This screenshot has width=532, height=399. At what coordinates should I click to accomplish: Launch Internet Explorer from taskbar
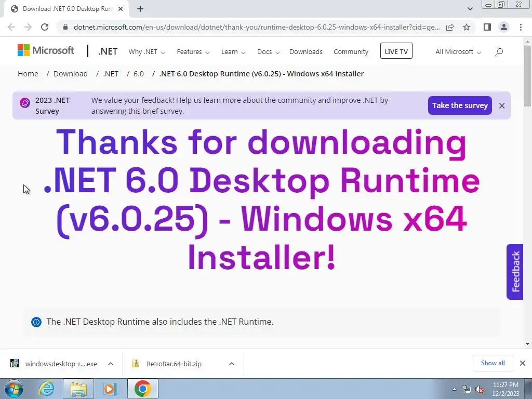coord(46,389)
